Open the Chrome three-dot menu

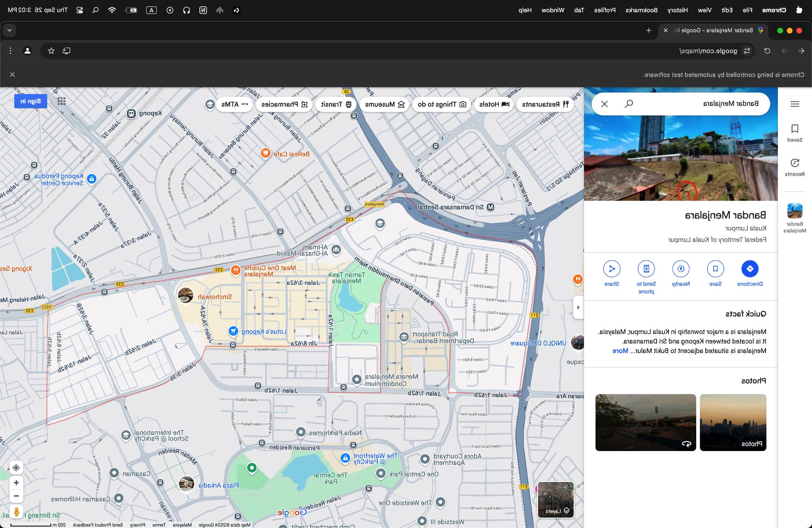tap(10, 51)
